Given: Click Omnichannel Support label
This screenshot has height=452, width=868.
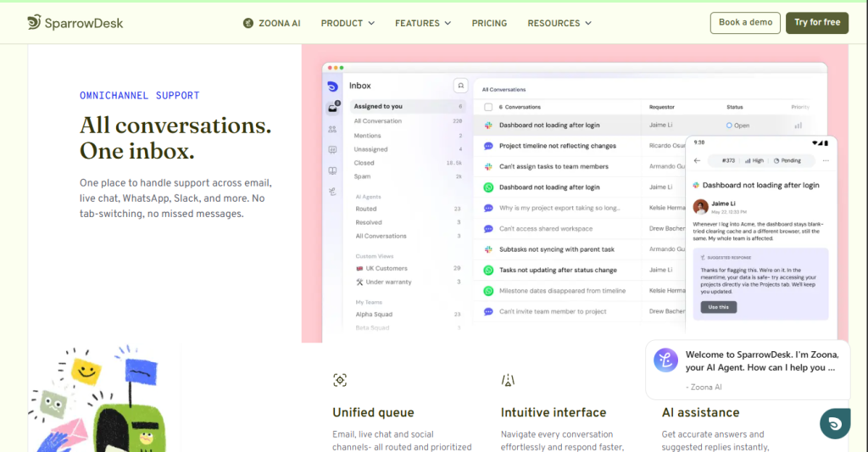Looking at the screenshot, I should (140, 95).
